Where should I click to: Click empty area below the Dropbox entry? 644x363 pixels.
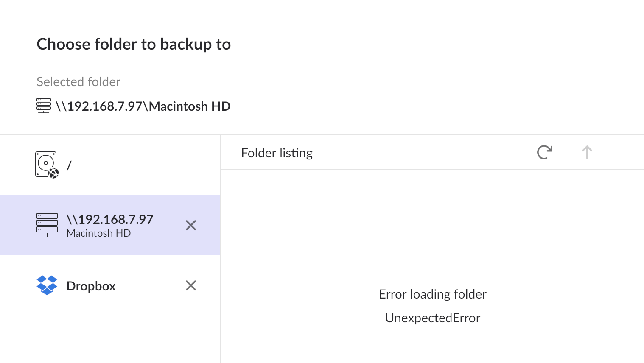tap(110, 335)
